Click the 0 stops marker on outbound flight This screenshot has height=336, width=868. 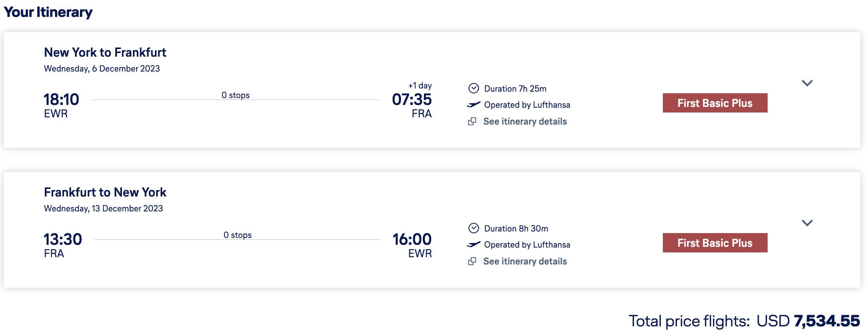tap(235, 95)
